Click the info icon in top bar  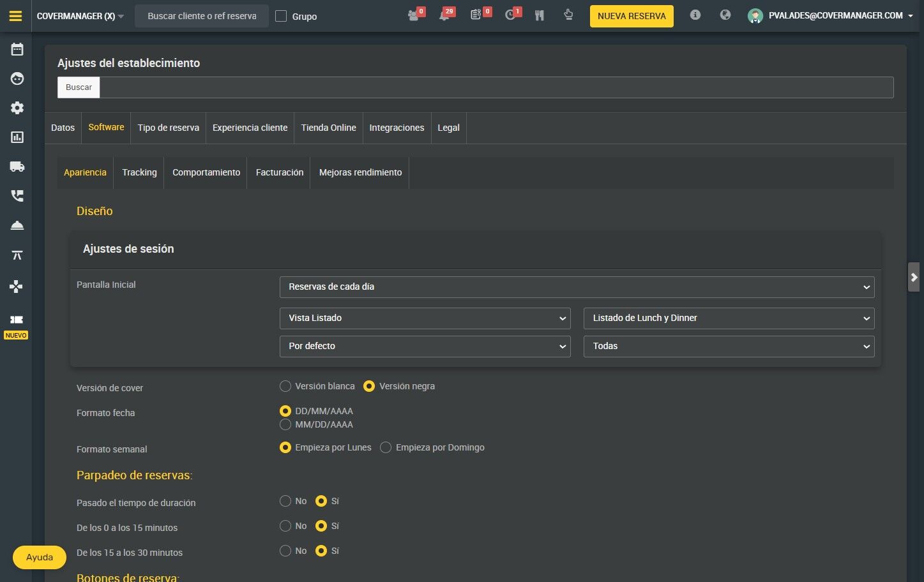(x=695, y=15)
